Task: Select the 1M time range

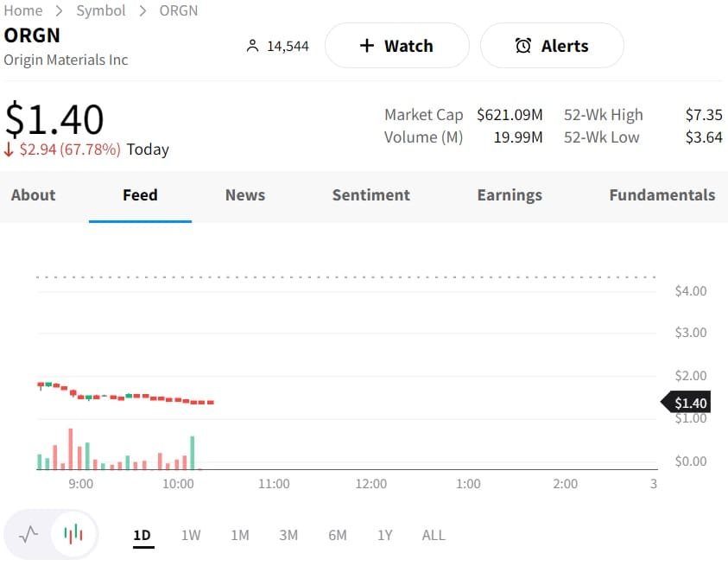Action: (x=240, y=535)
